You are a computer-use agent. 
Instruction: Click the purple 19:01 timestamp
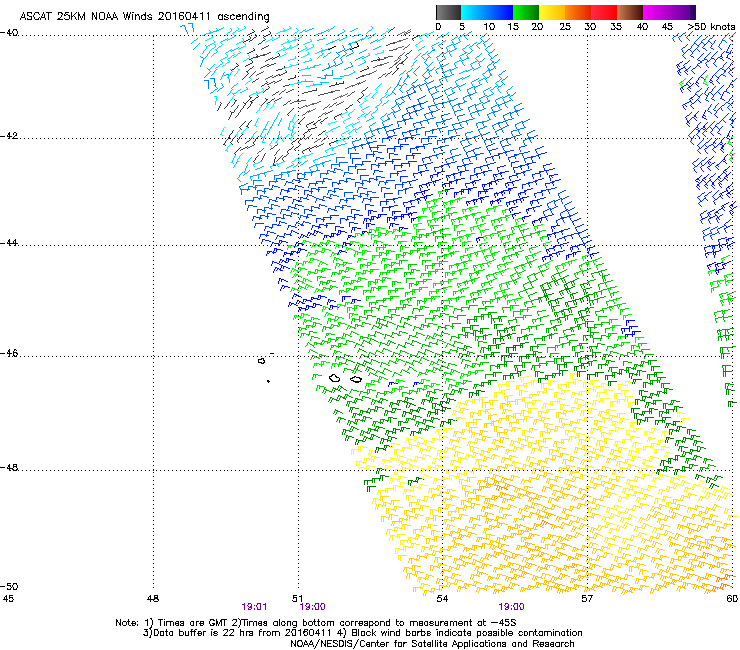(254, 607)
